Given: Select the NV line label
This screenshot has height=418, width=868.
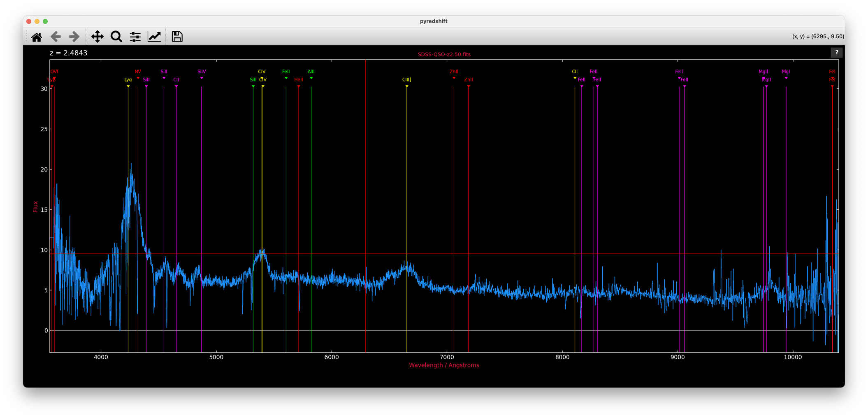Looking at the screenshot, I should point(138,72).
